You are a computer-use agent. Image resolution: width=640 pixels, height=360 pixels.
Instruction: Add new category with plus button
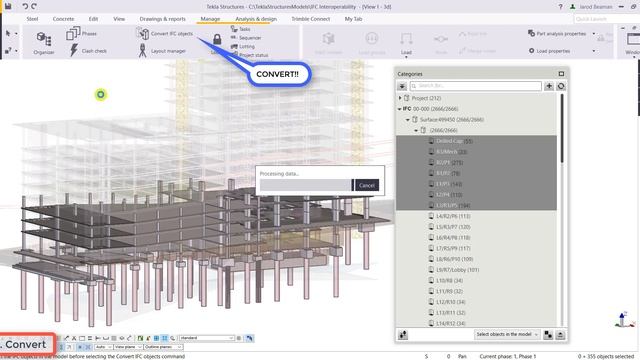point(549,86)
